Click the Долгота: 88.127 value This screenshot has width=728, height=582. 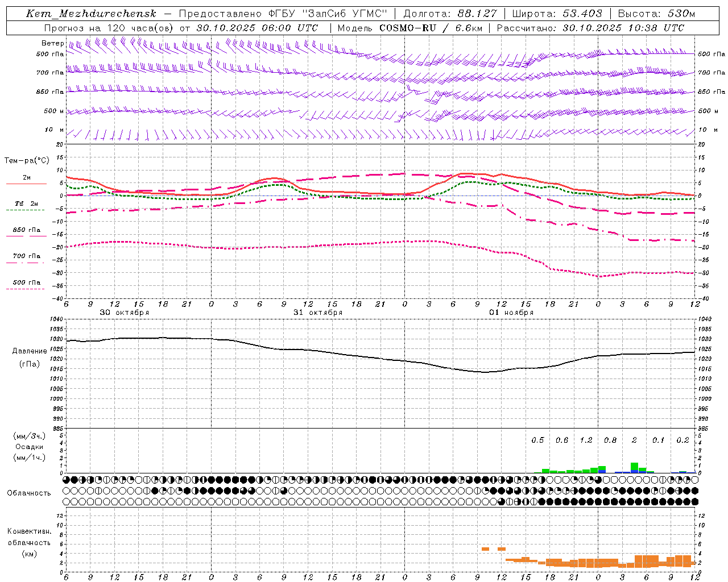[450, 14]
